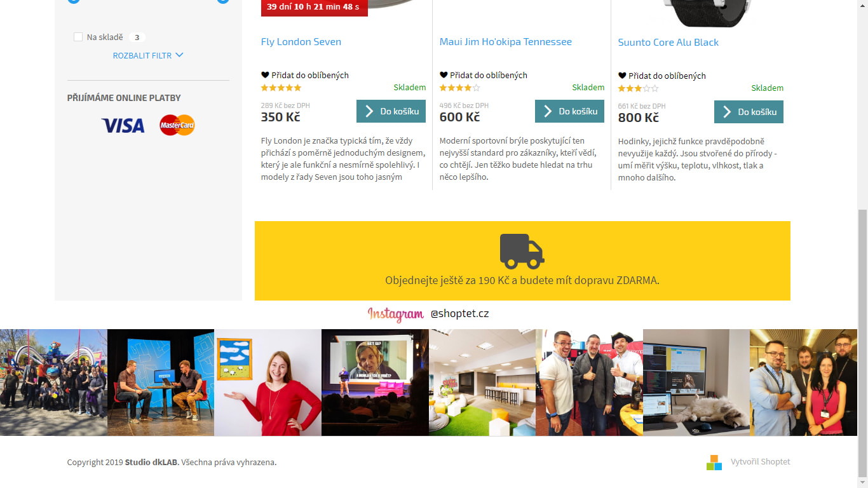Open the Fly London Seven product link
The image size is (868, 488).
(x=301, y=42)
